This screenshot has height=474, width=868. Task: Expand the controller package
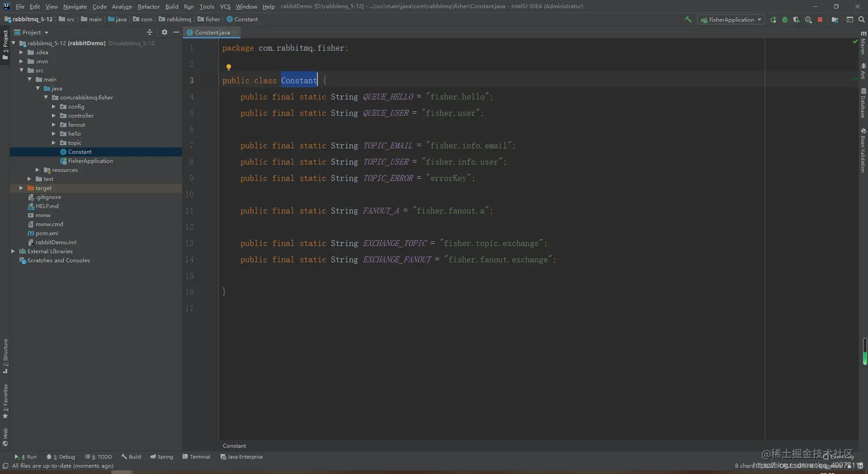pyautogui.click(x=54, y=115)
